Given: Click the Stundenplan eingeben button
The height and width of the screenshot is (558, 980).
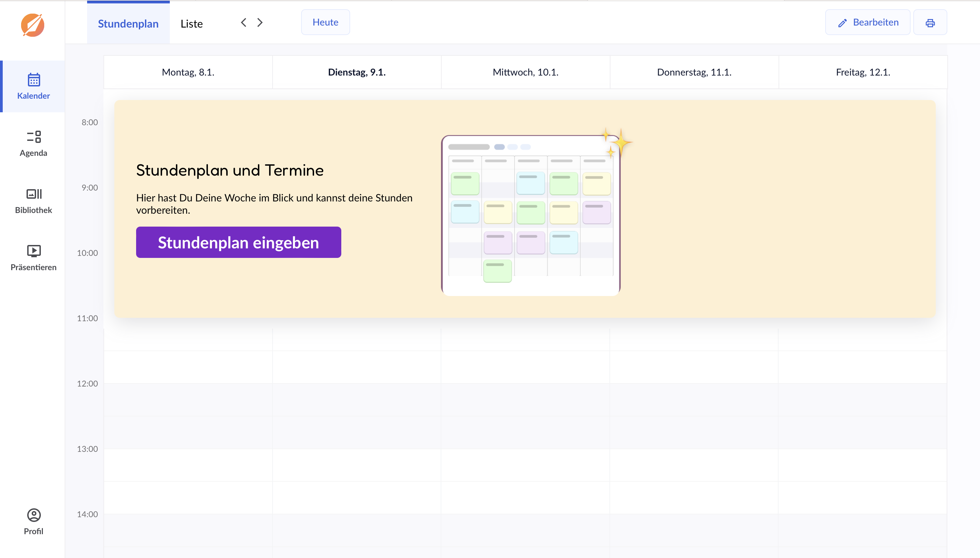Looking at the screenshot, I should point(238,242).
